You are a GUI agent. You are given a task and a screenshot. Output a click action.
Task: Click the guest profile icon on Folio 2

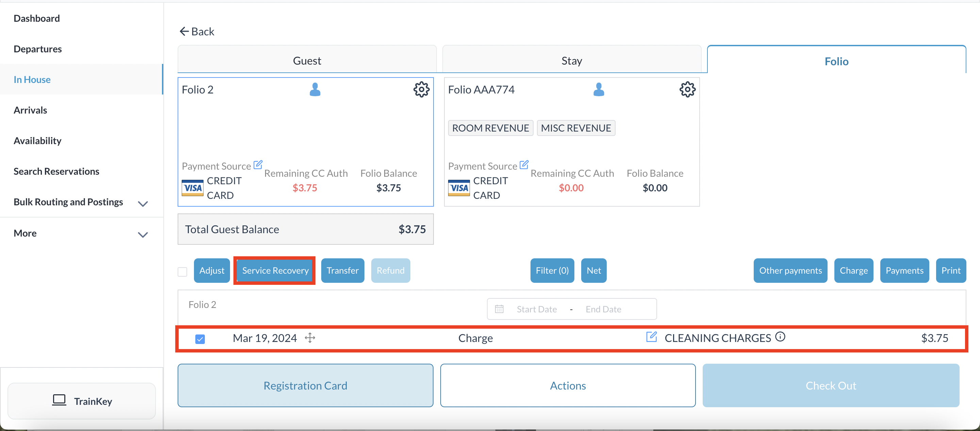coord(315,90)
